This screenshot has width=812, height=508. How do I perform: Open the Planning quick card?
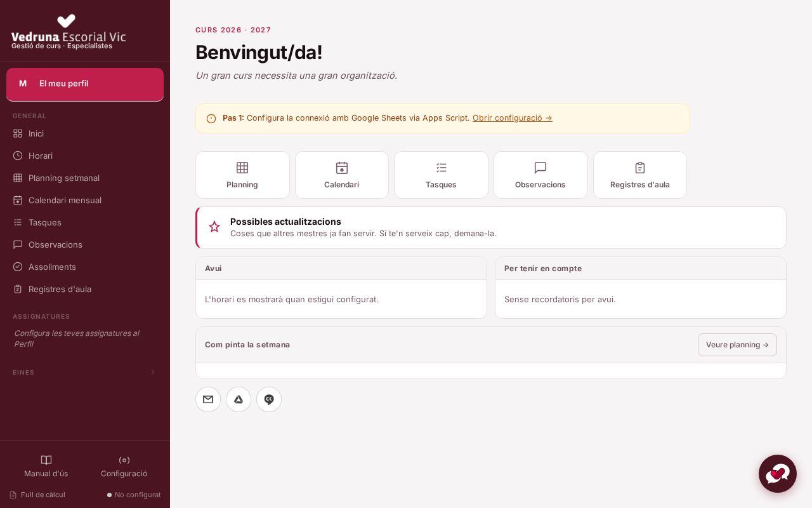coord(242,175)
